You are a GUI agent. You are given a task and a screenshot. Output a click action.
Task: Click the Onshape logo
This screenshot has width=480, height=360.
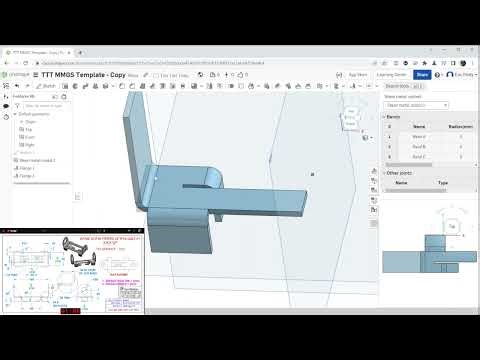click(16, 75)
